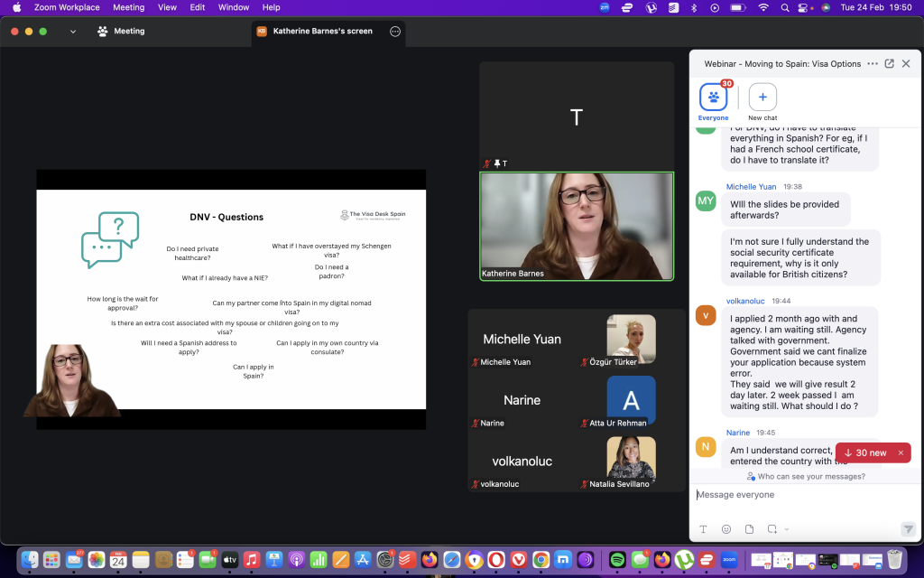Switch to the Meeting tab
The image size is (924, 578).
(122, 32)
